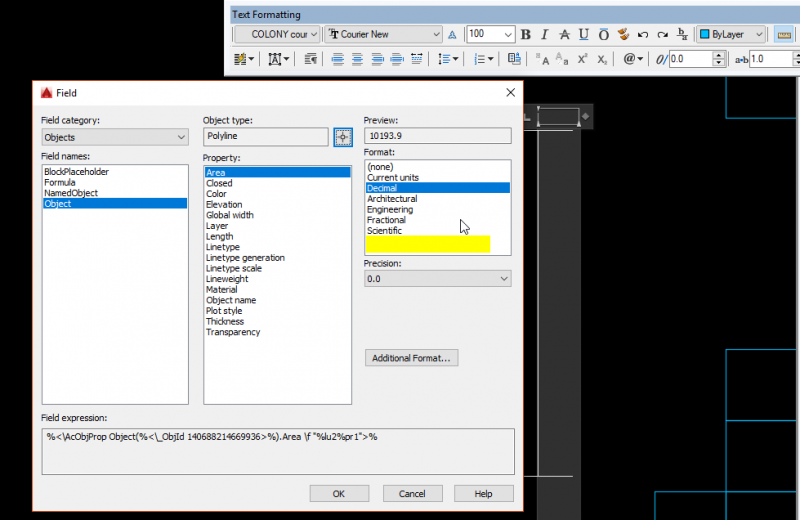
Task: Click the Field expression text box
Action: [279, 451]
